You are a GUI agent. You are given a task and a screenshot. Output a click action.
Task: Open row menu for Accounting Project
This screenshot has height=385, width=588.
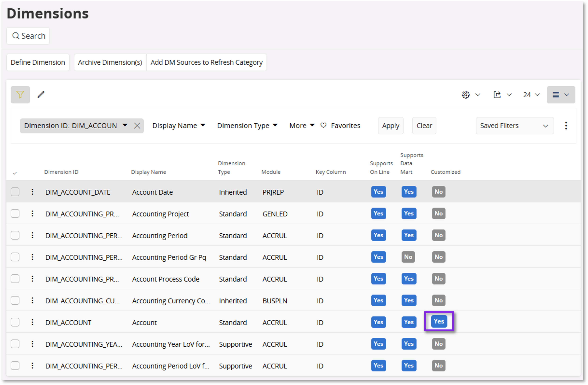(x=32, y=214)
